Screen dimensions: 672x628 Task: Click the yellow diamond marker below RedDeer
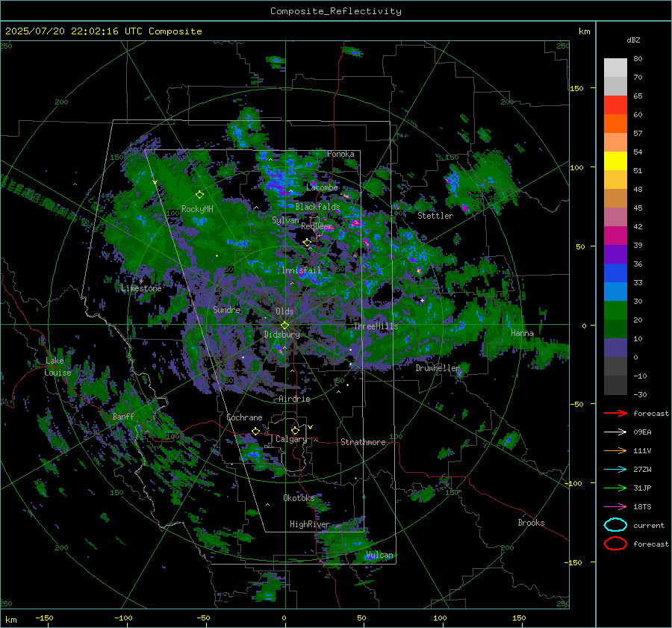click(307, 243)
